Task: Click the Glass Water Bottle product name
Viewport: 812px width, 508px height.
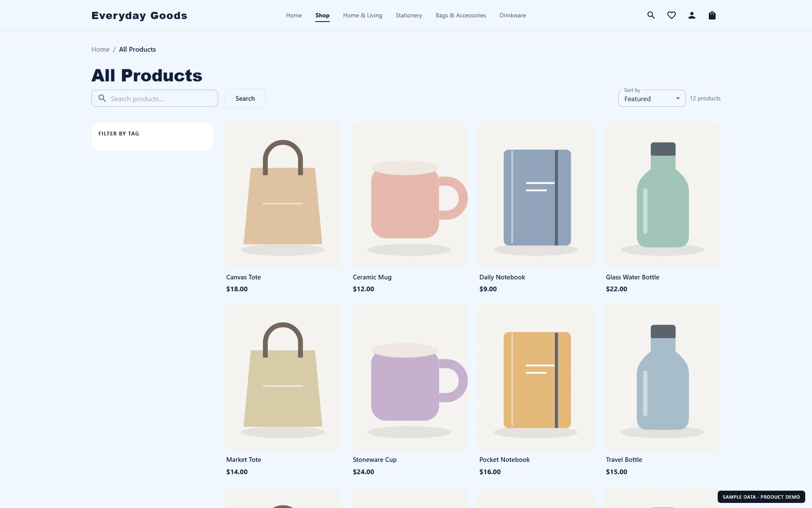Action: coord(632,277)
